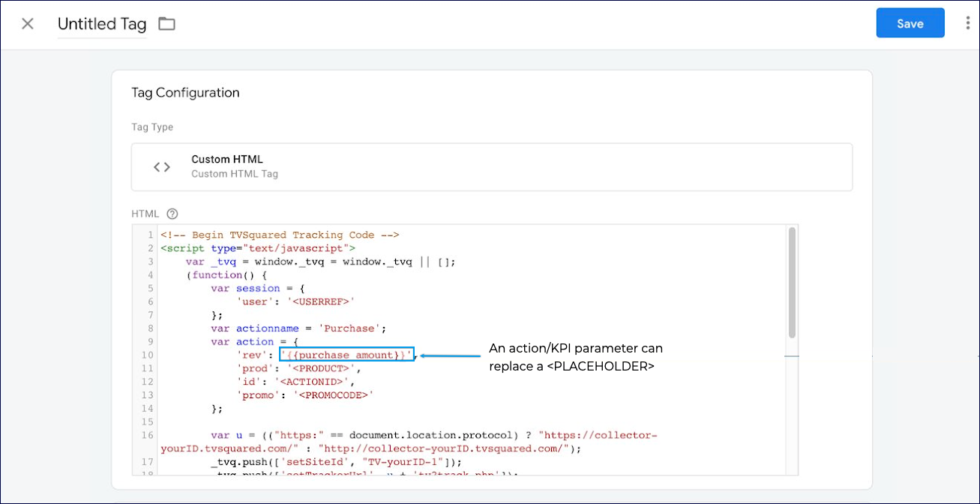Click line number 1 in the editor gutter
Image resolution: width=980 pixels, height=504 pixels.
pyautogui.click(x=150, y=235)
